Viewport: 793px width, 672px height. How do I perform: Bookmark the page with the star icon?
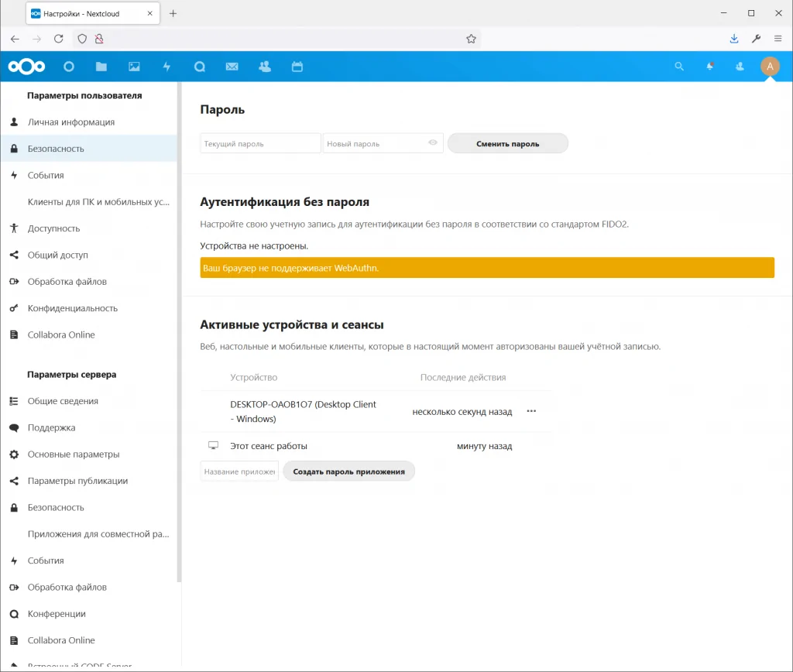[x=471, y=39]
